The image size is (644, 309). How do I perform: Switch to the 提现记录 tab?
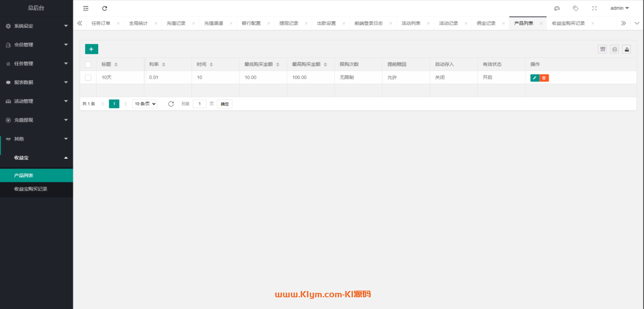coord(289,23)
